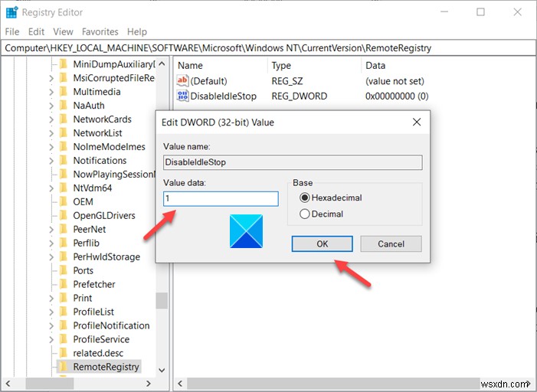Expand the Notifications key

[x=51, y=161]
